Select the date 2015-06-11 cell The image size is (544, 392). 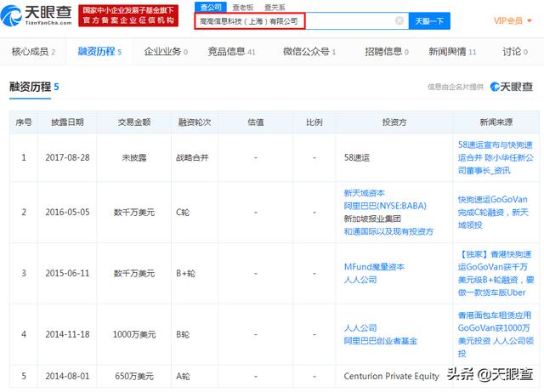[x=67, y=273]
